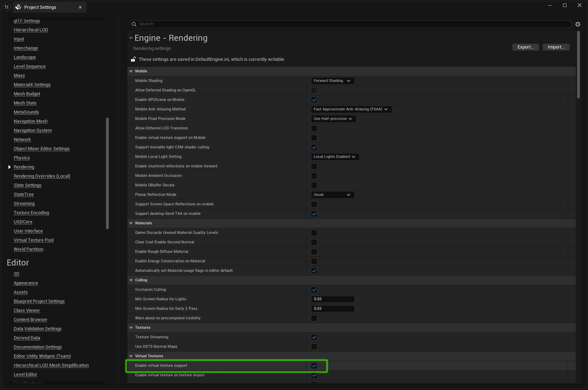Open Virtual Texture Pool settings
The image size is (588, 390).
tap(33, 240)
